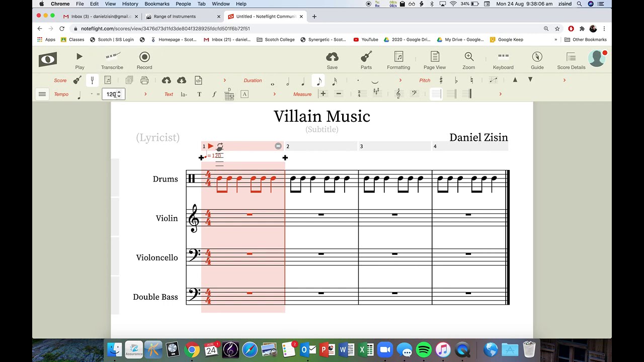Screen dimensions: 644x362
Task: Select the boxed A rehearsal mark tool
Action: (245, 94)
